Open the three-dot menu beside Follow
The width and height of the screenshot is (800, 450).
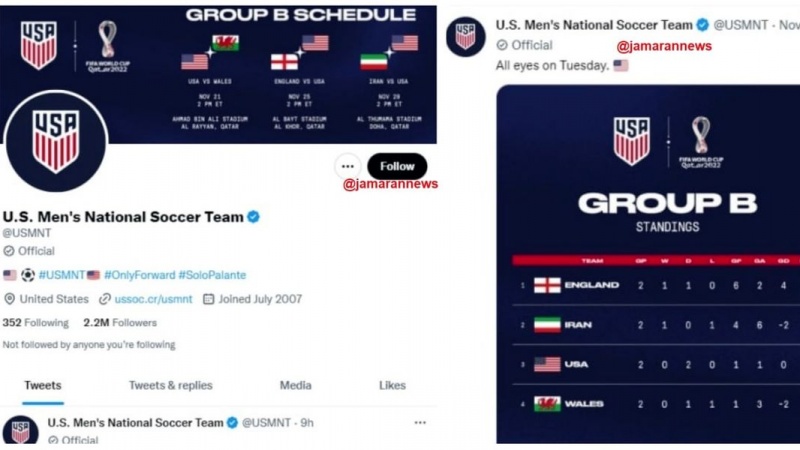[x=348, y=166]
